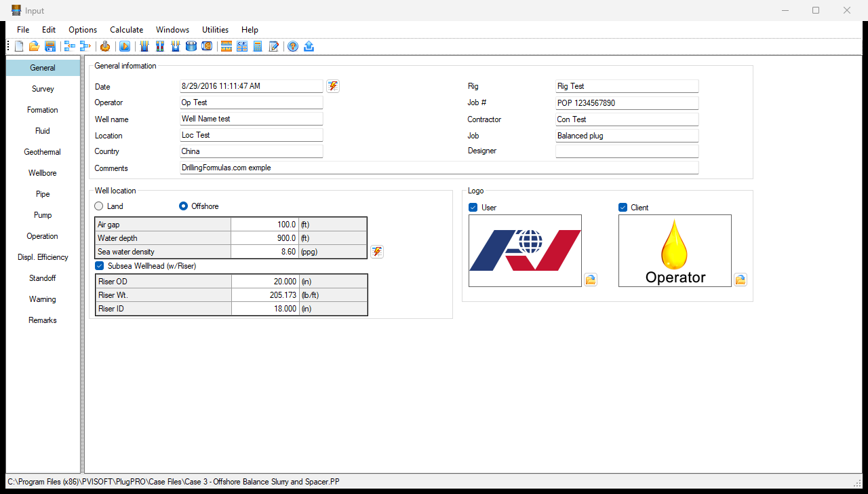Click the Riser OD value 20.000
This screenshot has height=494, width=868.
(x=264, y=282)
